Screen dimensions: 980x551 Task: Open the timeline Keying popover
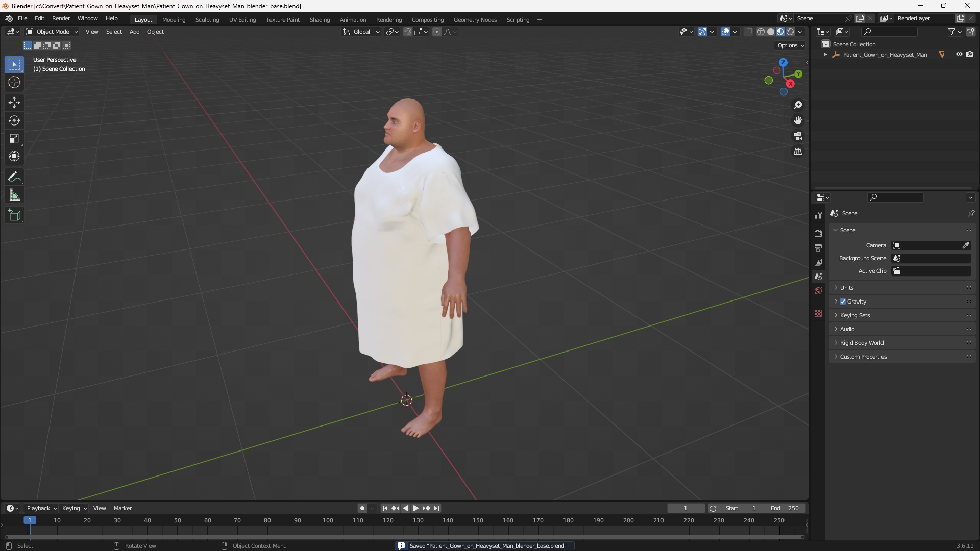(74, 508)
